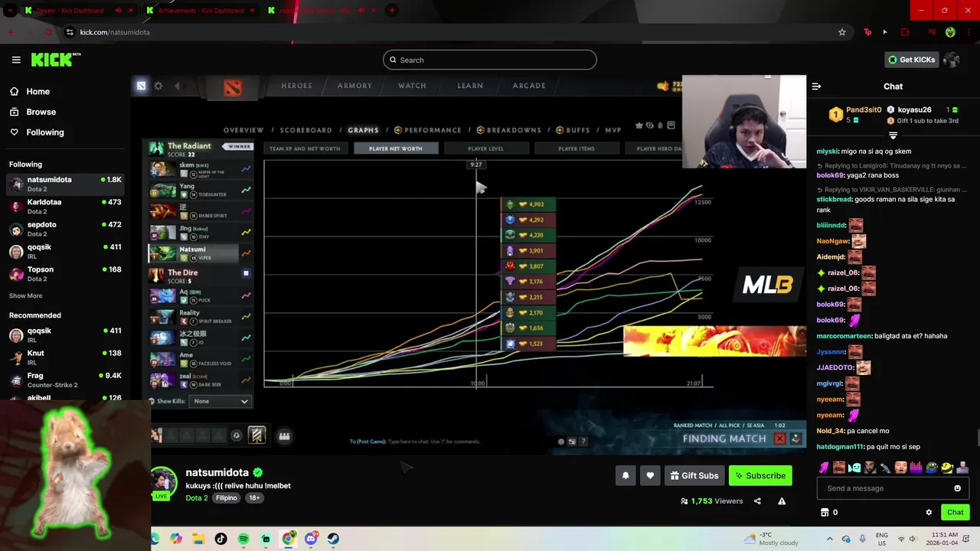The image size is (980, 551).
Task: Open natsumidota streamer avatar
Action: coord(163,482)
